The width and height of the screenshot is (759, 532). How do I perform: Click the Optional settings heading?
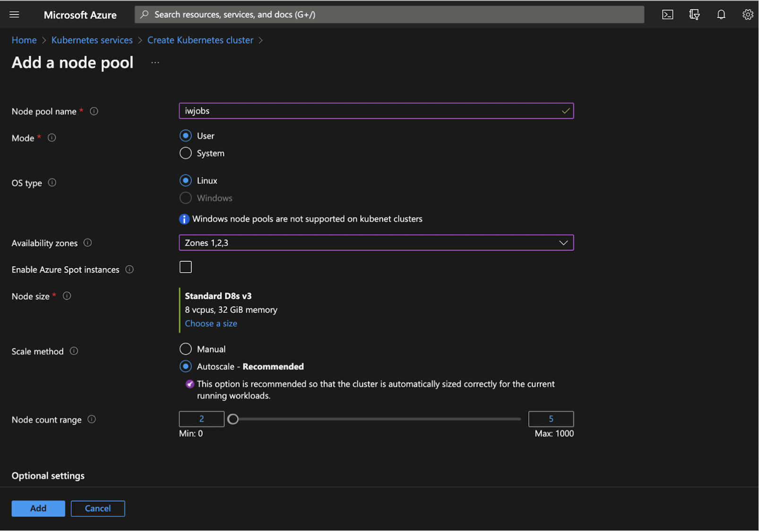click(x=48, y=476)
